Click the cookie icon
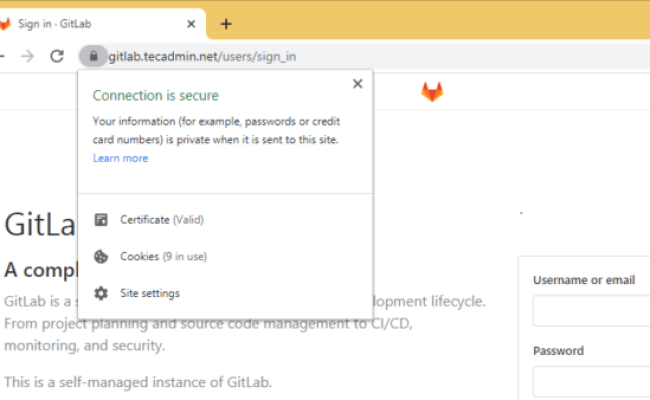This screenshot has height=400, width=650. click(x=101, y=257)
